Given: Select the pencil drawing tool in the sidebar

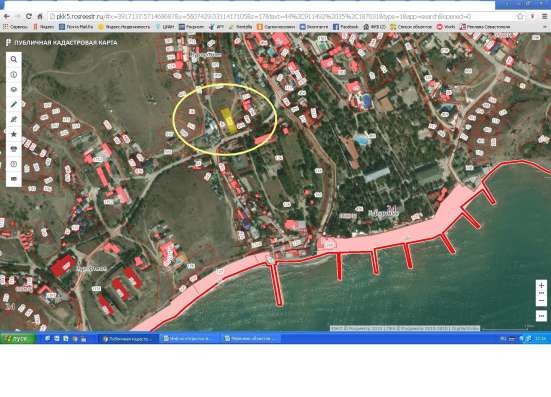Looking at the screenshot, I should 14,104.
